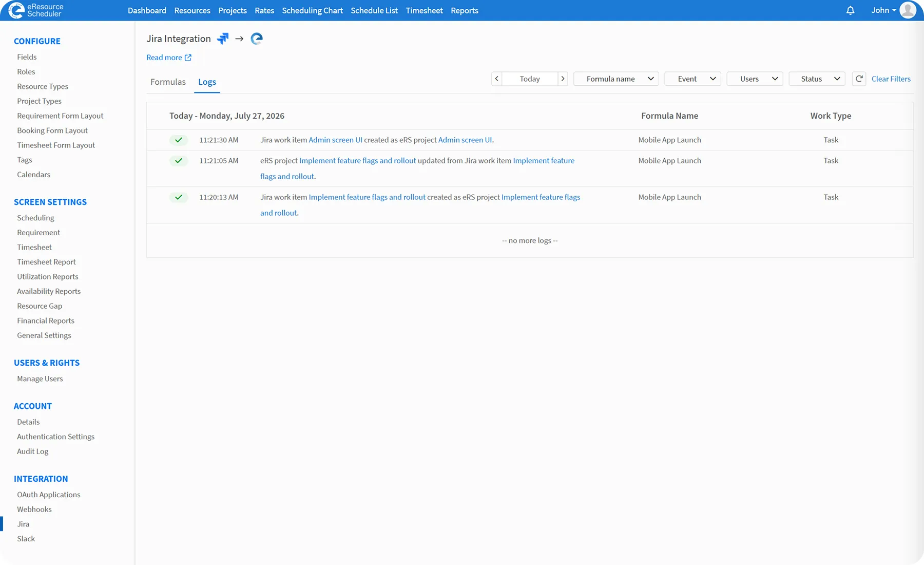Open Project Types configuration
The image size is (924, 565).
39,101
